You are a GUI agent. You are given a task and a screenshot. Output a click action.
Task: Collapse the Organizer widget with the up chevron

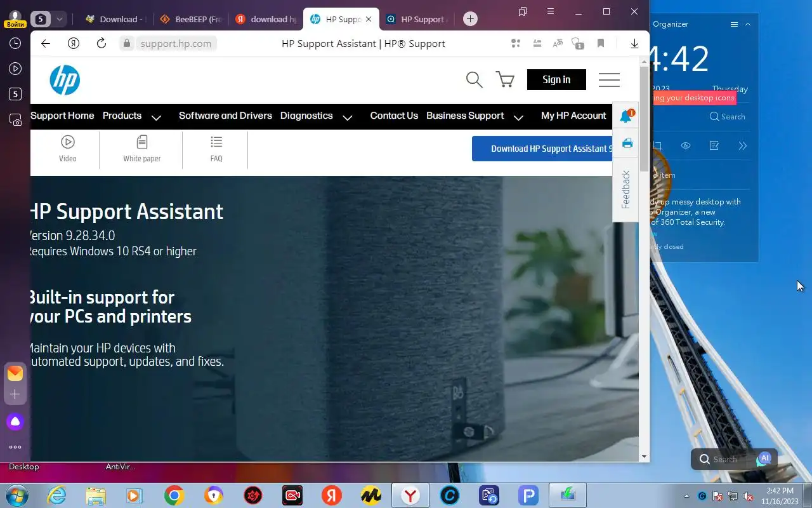(748, 24)
